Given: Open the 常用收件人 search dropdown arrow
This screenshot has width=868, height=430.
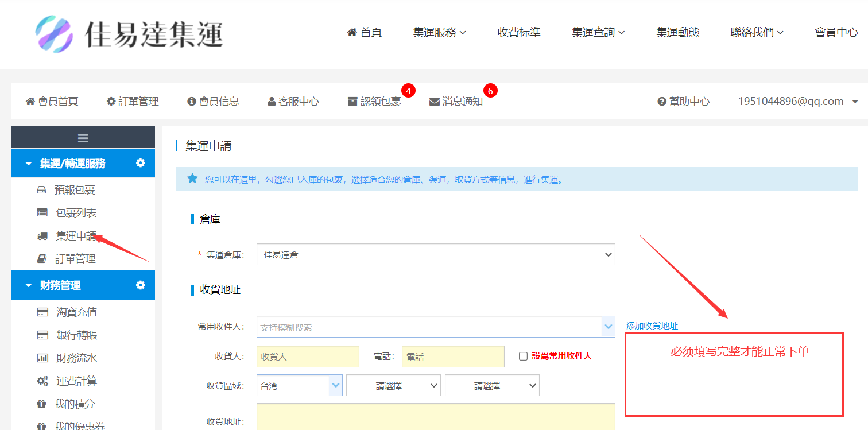Looking at the screenshot, I should 608,327.
